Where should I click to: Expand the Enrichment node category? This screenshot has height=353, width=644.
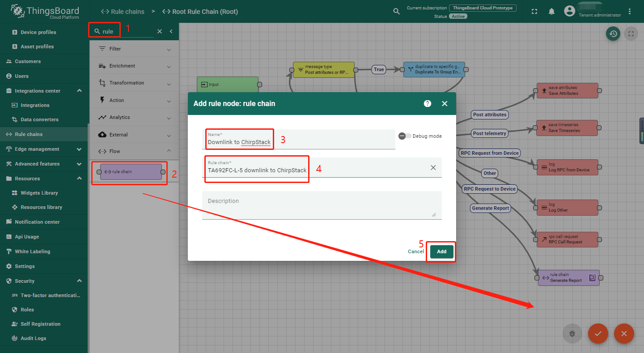134,66
